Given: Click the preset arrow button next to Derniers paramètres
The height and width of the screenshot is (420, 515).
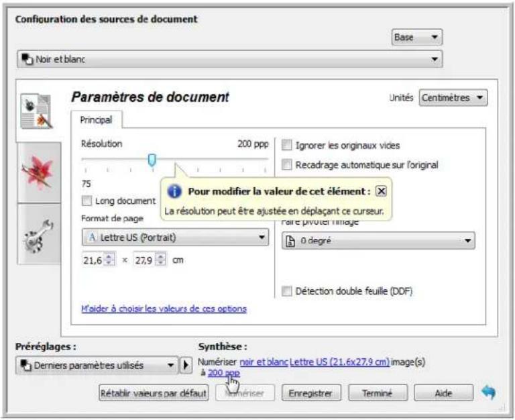Looking at the screenshot, I should pyautogui.click(x=186, y=365).
